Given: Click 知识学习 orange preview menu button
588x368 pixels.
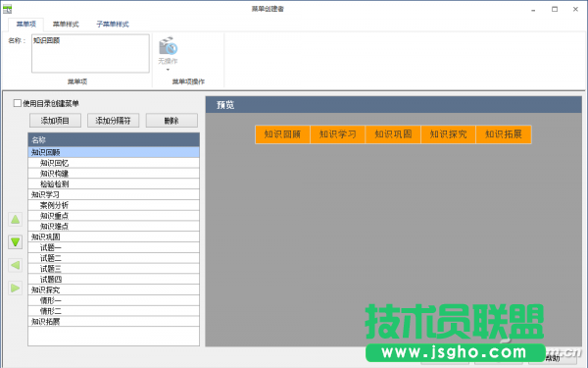Looking at the screenshot, I should point(337,134).
